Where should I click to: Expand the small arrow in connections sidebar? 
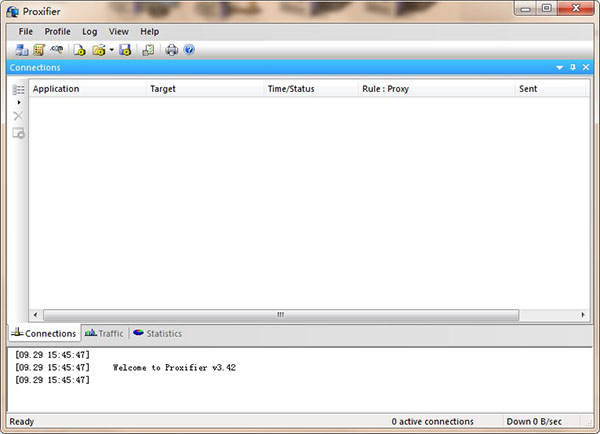19,103
